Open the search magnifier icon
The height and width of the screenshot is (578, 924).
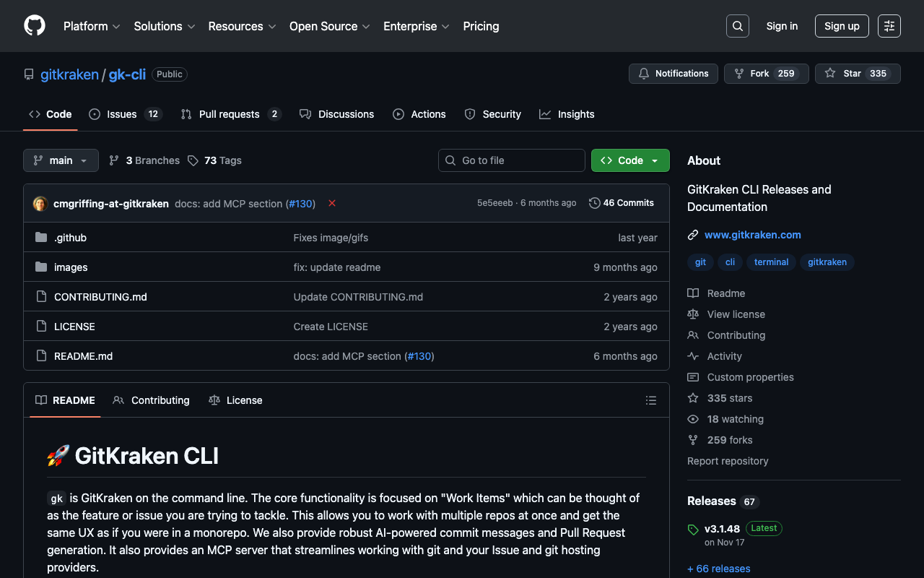pyautogui.click(x=737, y=26)
